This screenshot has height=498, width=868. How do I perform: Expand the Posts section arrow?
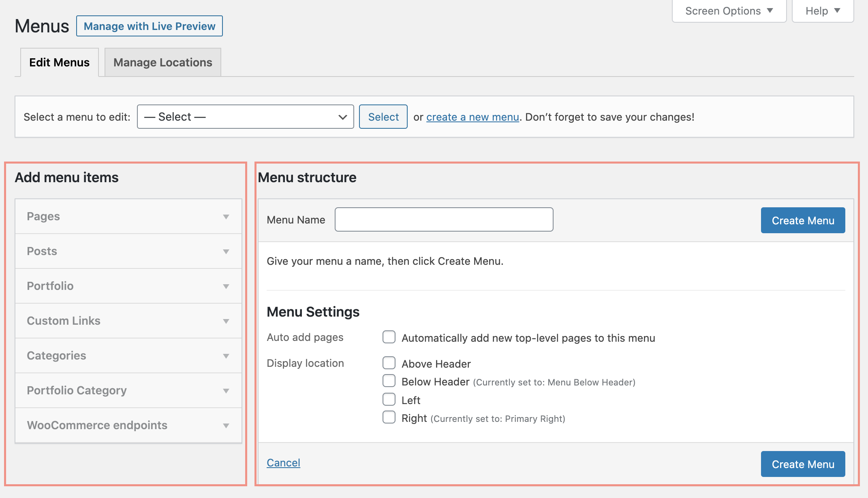pyautogui.click(x=226, y=251)
